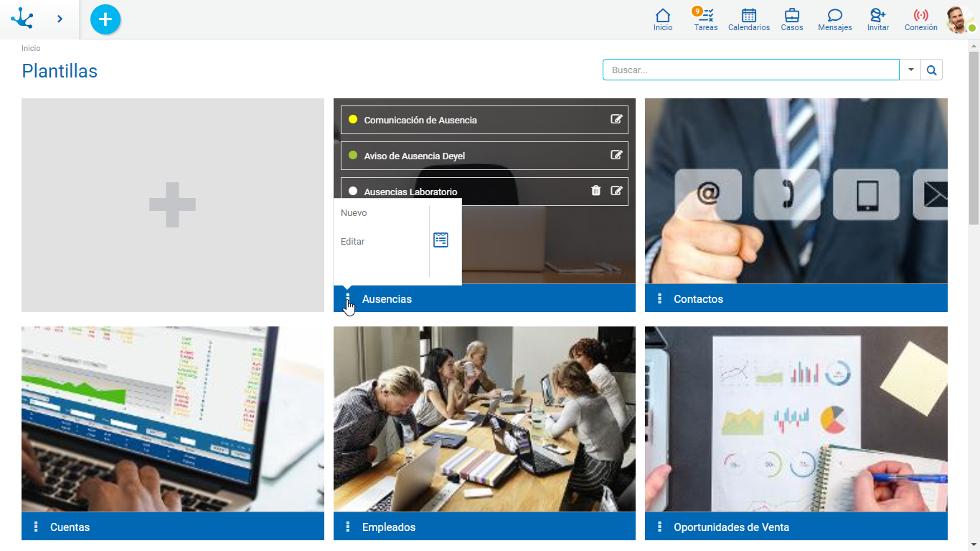
Task: Click the search magnifier button
Action: (x=931, y=70)
